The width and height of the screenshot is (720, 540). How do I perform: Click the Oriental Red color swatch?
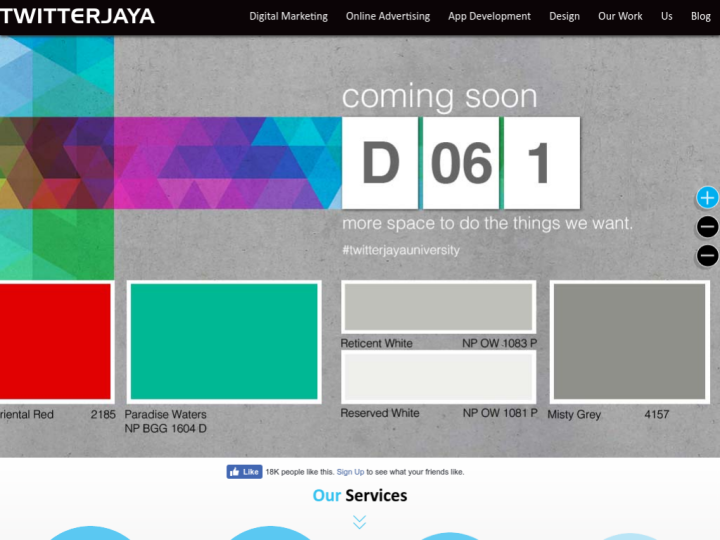coord(55,342)
